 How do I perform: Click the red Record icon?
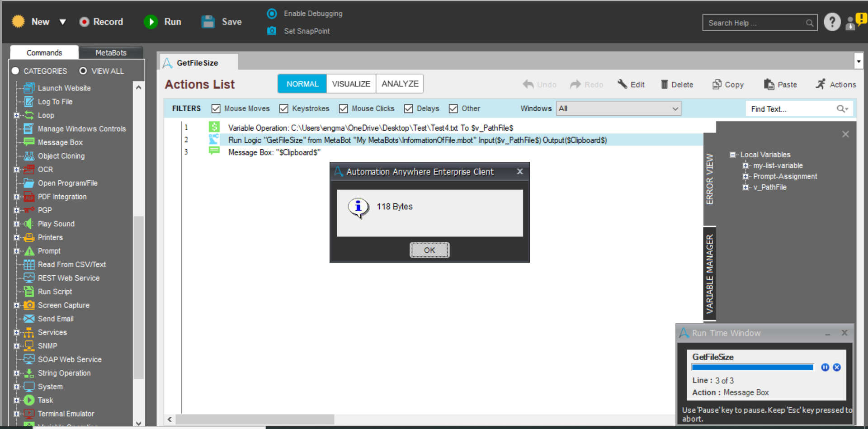coord(84,22)
